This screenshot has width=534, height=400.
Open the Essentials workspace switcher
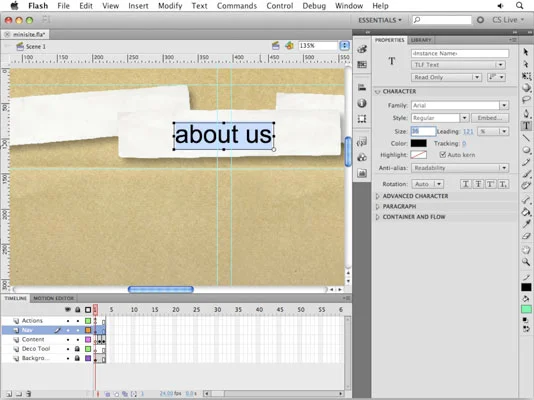(379, 20)
